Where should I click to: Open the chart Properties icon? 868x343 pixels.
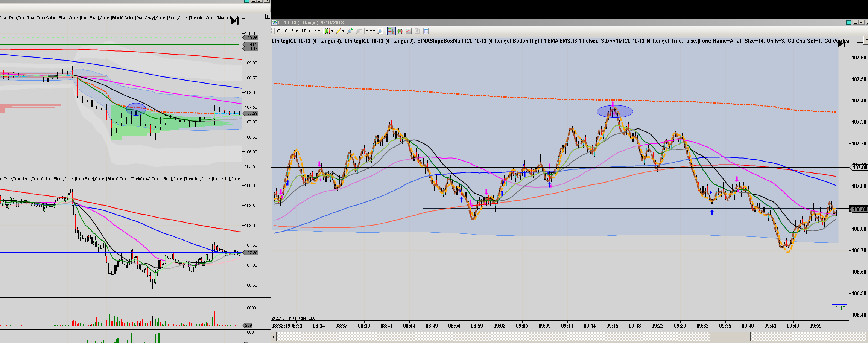pos(426,31)
